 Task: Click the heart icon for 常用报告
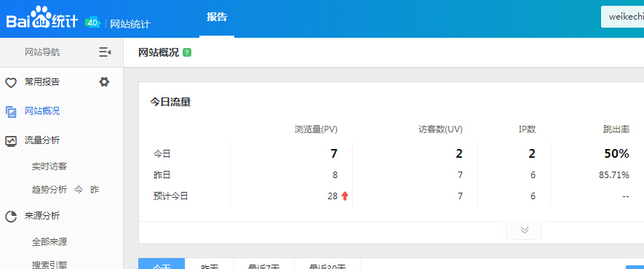pyautogui.click(x=11, y=83)
